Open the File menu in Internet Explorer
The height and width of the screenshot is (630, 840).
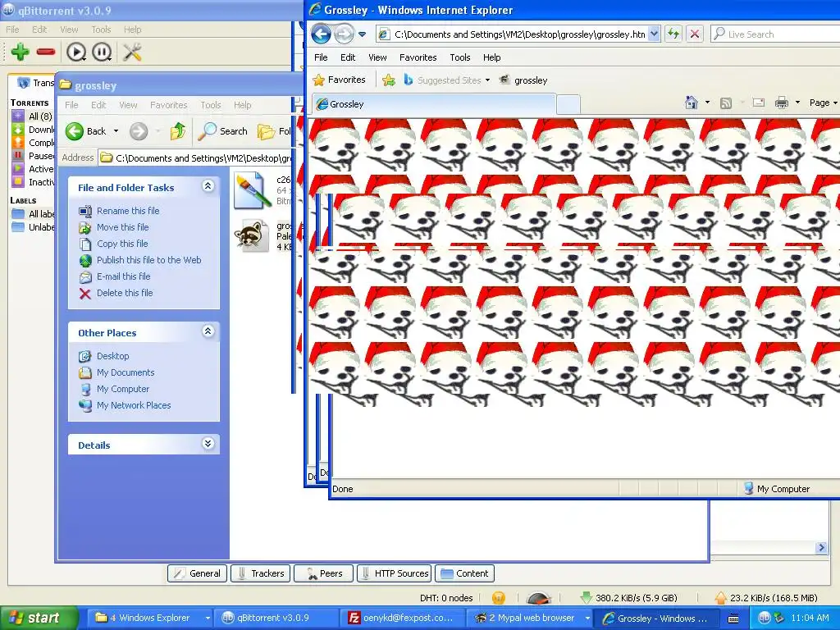[x=321, y=57]
